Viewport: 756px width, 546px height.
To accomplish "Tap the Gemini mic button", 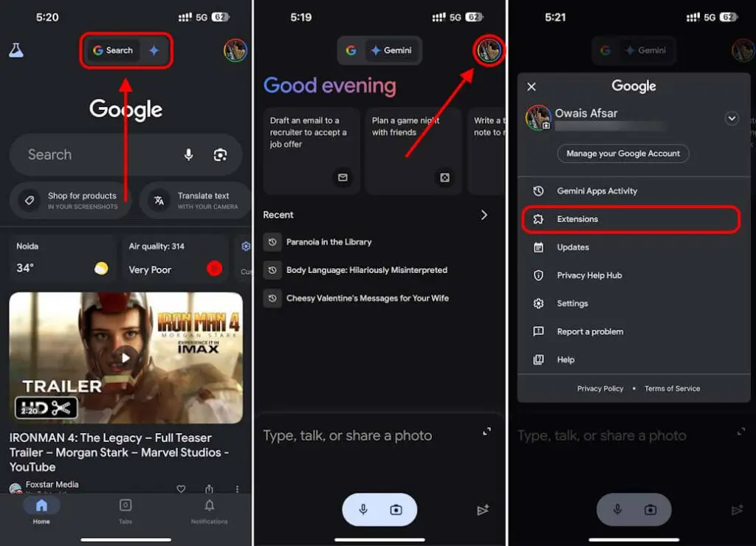I will pyautogui.click(x=363, y=509).
